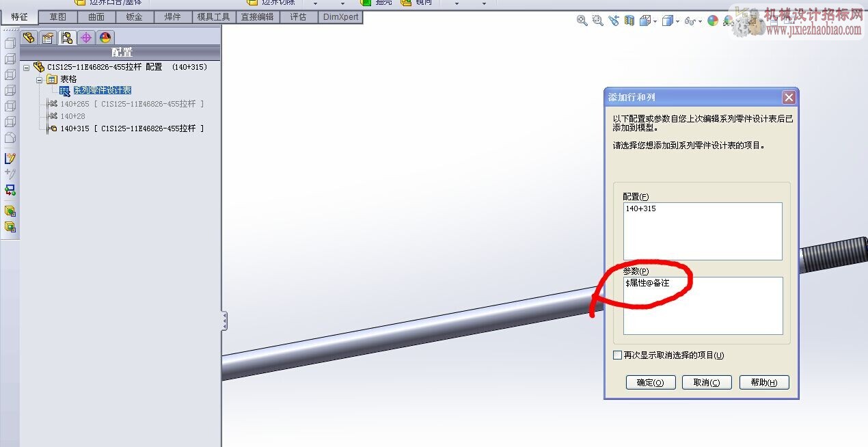Click the sketch pencil icon in left toolbar
The image size is (868, 447).
point(10,158)
